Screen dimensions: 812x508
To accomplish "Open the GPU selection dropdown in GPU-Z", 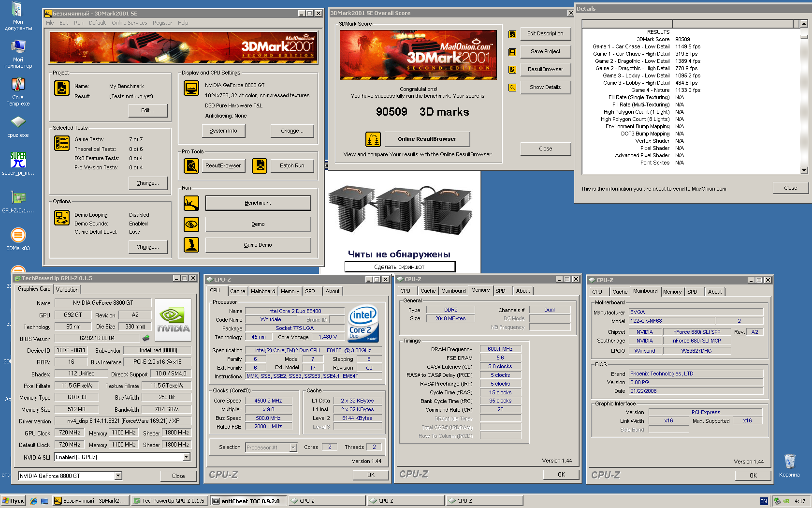I will (x=118, y=476).
